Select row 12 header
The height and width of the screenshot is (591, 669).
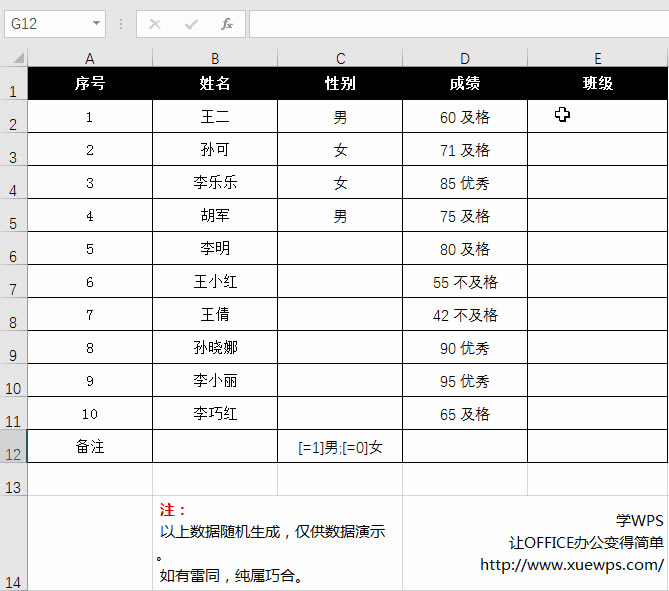click(x=13, y=446)
